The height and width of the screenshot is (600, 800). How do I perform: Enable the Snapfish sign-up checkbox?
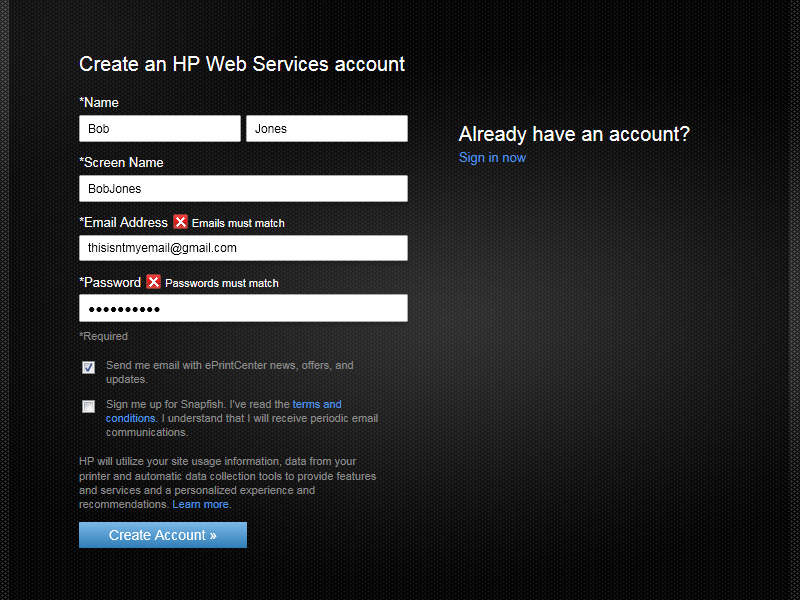click(88, 406)
